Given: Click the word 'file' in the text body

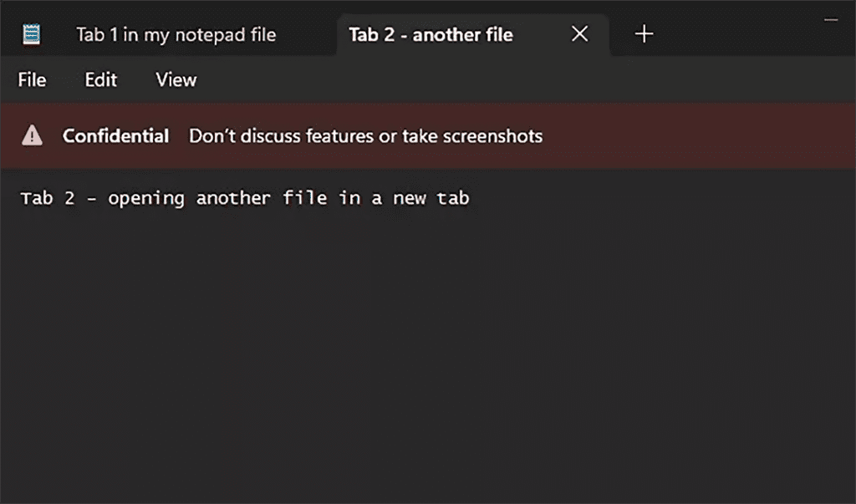Looking at the screenshot, I should coord(304,198).
